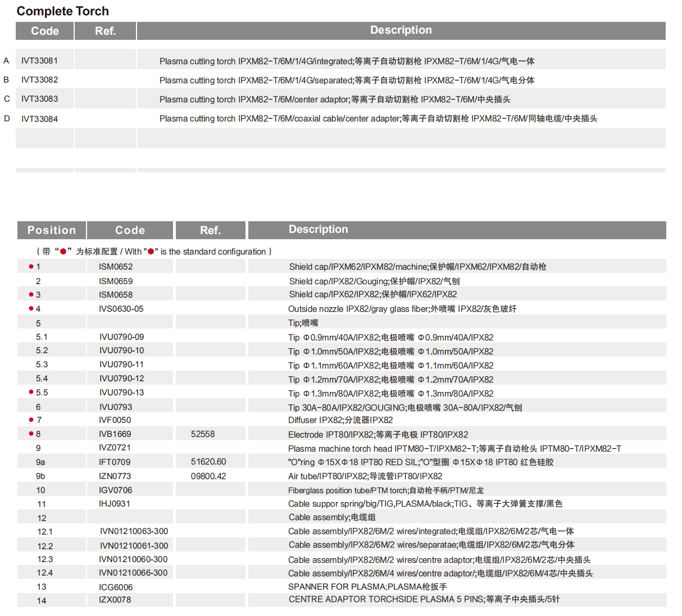Select the IPXM82-T/6M/1/4G/integrated torch description
The width and height of the screenshot is (682, 616).
click(x=347, y=61)
